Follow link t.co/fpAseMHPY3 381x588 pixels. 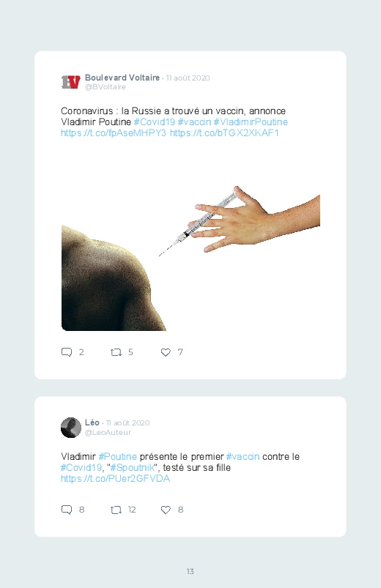coord(114,133)
